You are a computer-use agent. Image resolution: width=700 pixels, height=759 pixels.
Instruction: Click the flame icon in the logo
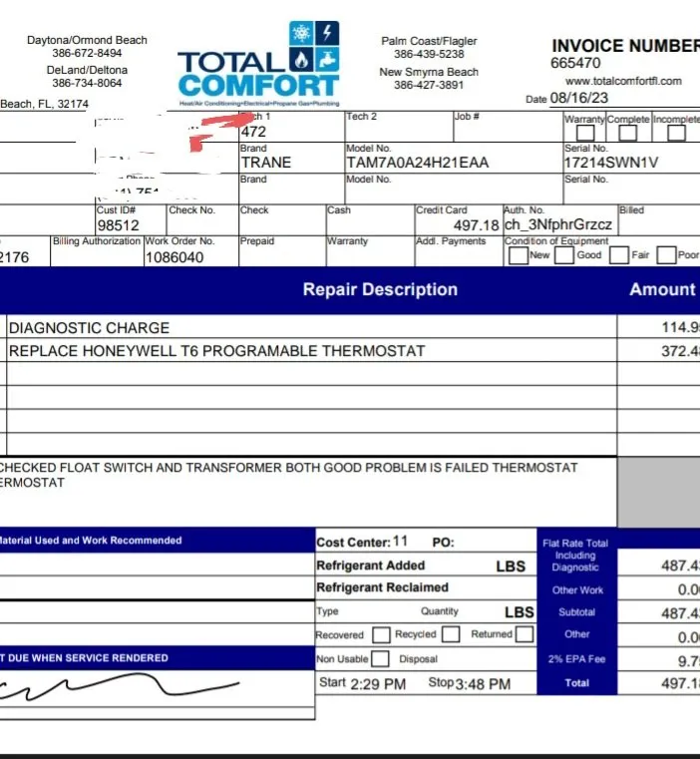pyautogui.click(x=302, y=60)
